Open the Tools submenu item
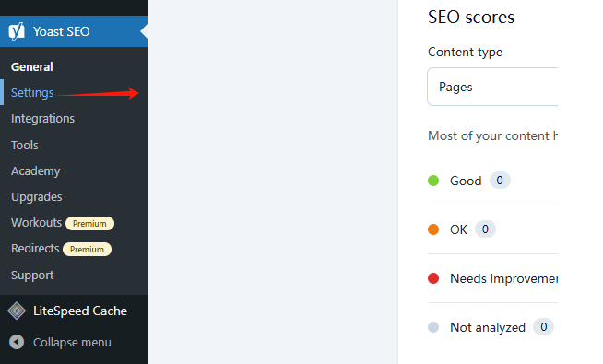 pos(25,145)
